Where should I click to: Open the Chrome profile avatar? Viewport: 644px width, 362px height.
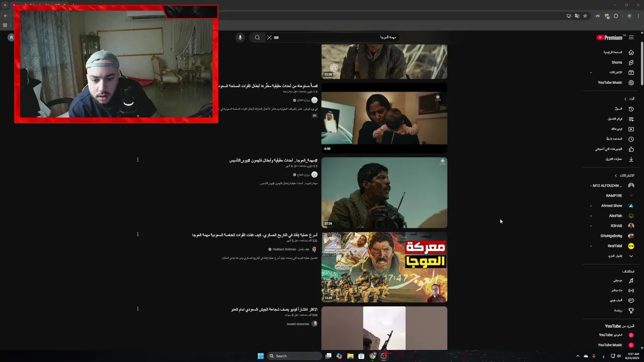pyautogui.click(x=629, y=16)
